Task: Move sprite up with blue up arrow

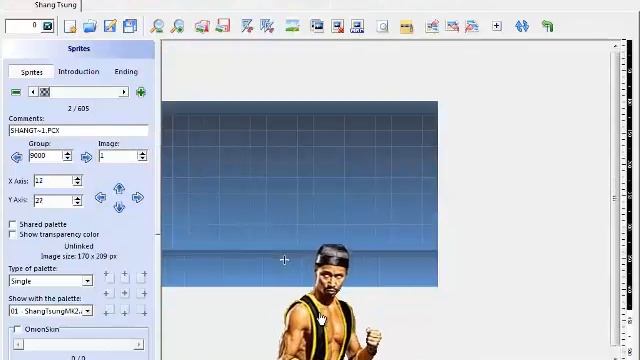Action: 119,188
